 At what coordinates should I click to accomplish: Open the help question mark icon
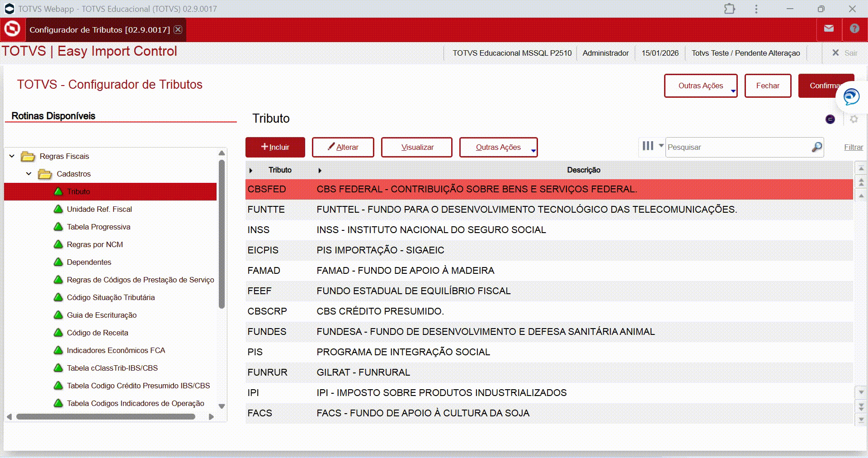click(x=854, y=29)
